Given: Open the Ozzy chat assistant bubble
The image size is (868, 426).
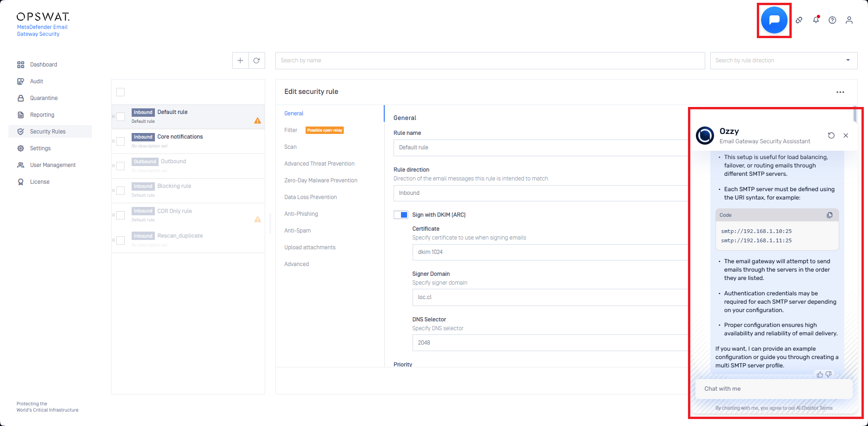Looking at the screenshot, I should point(774,20).
